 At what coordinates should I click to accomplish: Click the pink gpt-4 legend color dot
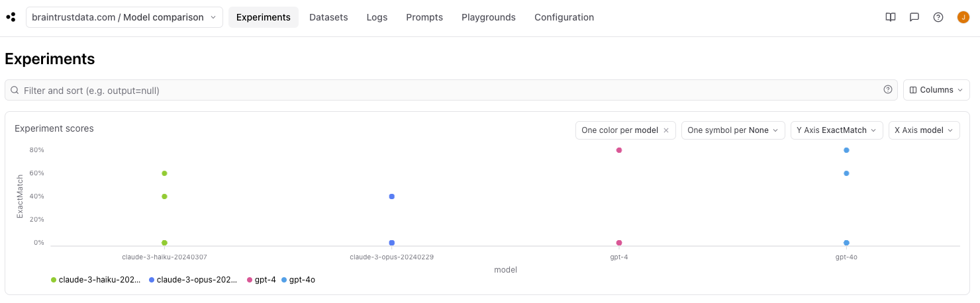click(250, 280)
